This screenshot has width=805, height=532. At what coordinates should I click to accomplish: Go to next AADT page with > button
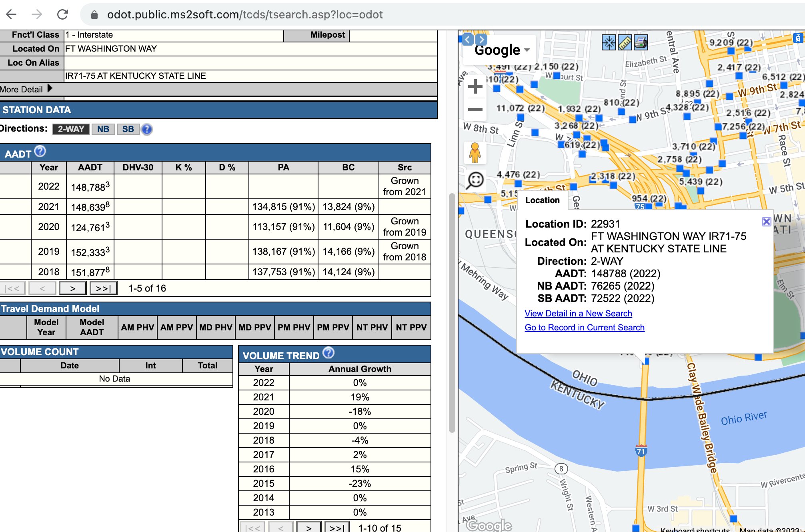tap(72, 288)
